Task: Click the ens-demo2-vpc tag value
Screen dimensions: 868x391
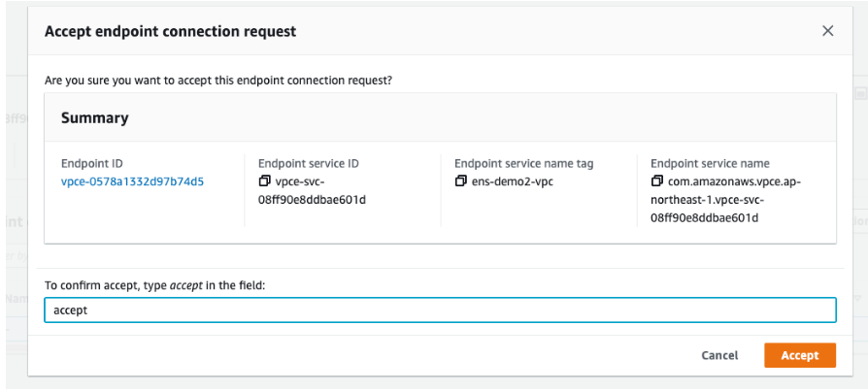Action: [512, 181]
